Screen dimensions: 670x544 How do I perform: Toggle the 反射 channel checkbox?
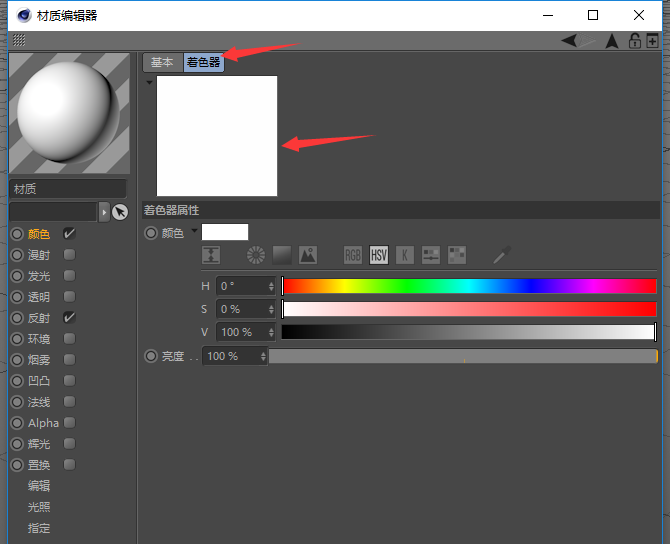tap(69, 318)
